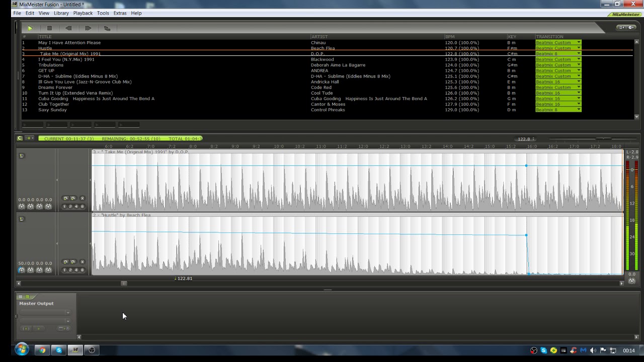Toggle the green EQ icon in Master Output
This screenshot has height=362, width=644.
[27, 297]
